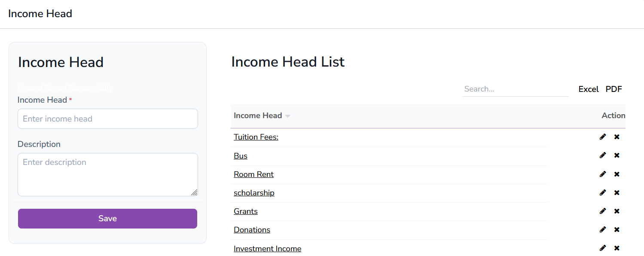Image resolution: width=644 pixels, height=256 pixels.
Task: Open the scholarship record
Action: (x=254, y=192)
